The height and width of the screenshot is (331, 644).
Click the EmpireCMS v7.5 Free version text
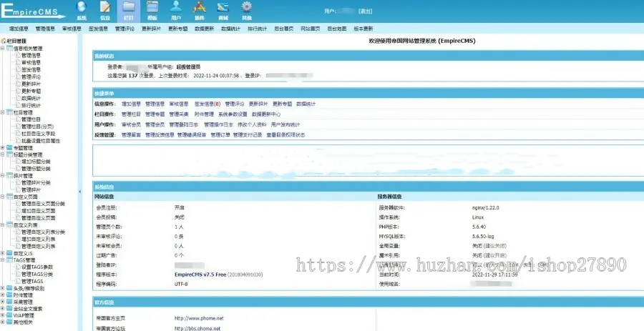(x=200, y=275)
